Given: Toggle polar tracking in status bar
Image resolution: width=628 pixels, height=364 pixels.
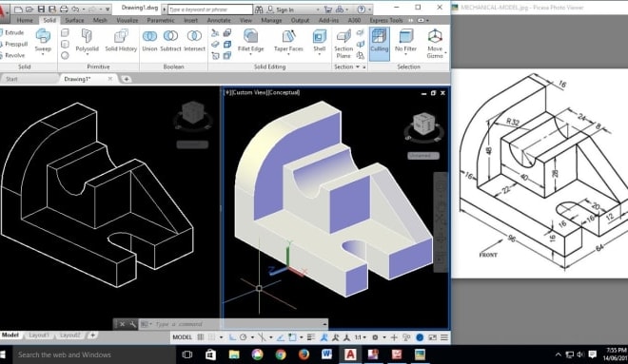Looking at the screenshot, I should (243, 337).
